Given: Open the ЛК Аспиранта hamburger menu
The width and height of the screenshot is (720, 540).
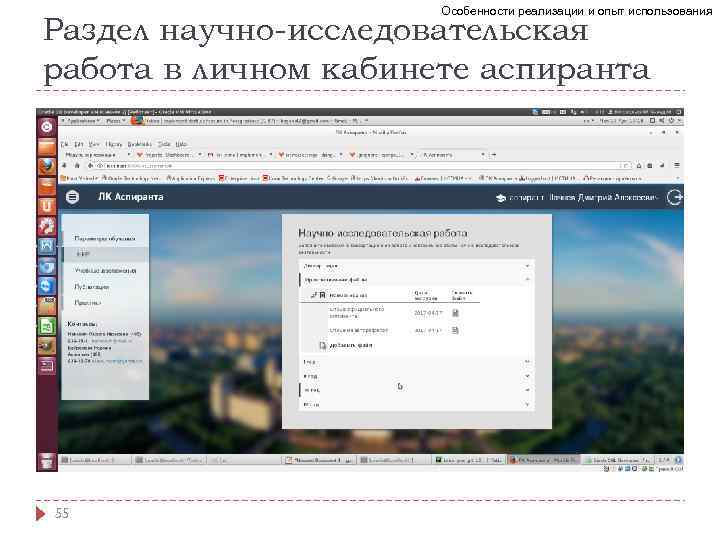Looking at the screenshot, I should click(x=72, y=197).
